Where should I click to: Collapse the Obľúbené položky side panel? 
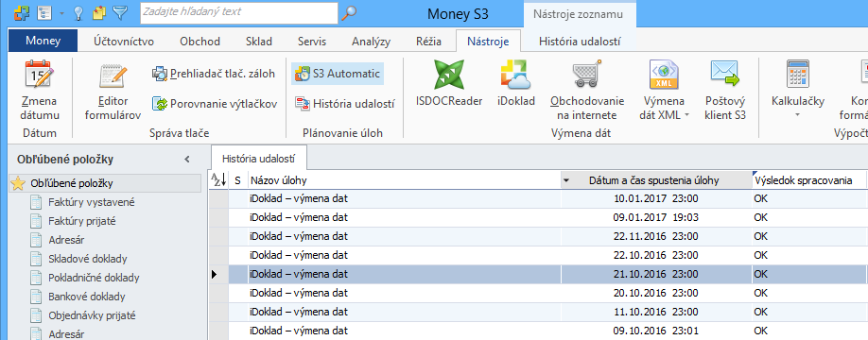coord(187,160)
